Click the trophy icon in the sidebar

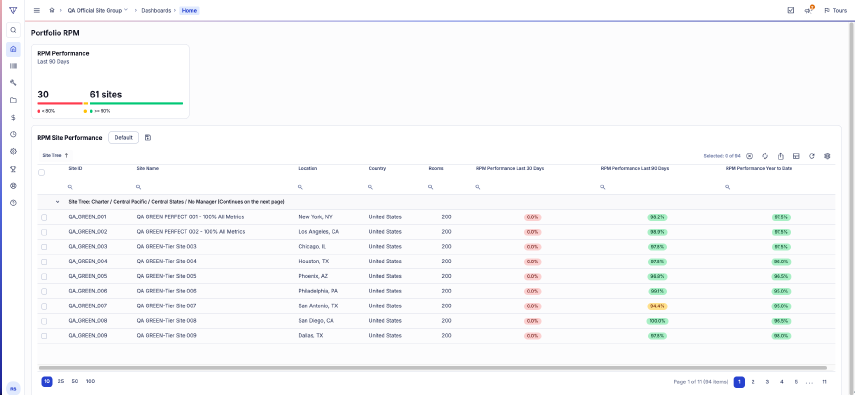(14, 169)
